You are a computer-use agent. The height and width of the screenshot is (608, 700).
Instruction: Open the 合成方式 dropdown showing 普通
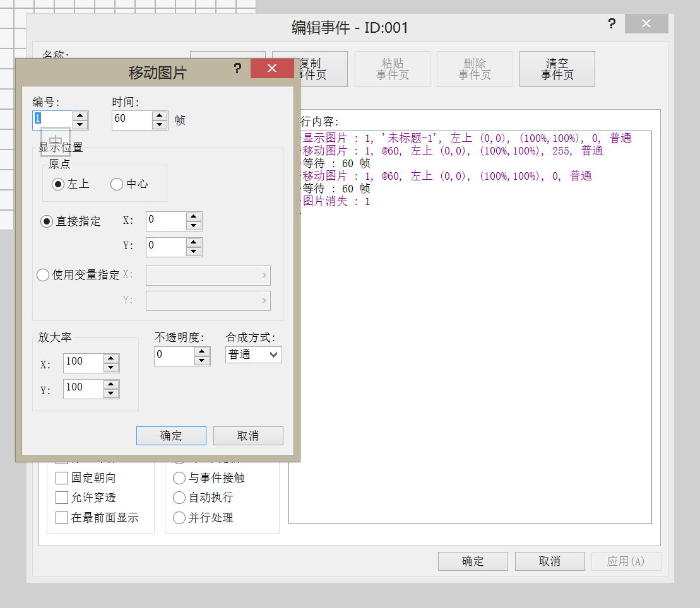254,354
